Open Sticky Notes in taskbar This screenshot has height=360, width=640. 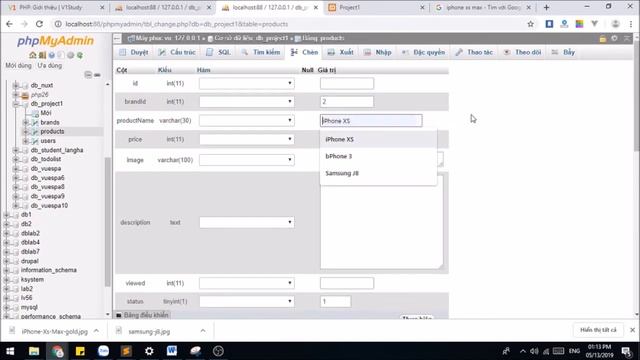80,351
